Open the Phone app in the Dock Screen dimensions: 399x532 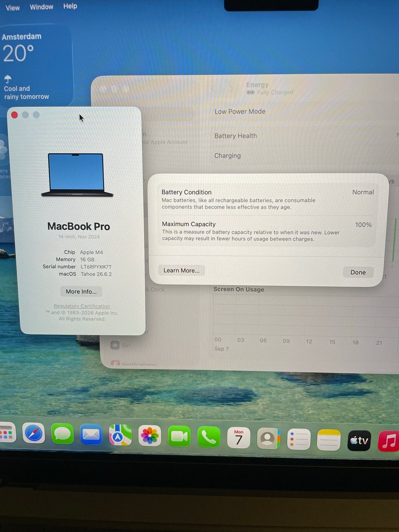coord(209,437)
